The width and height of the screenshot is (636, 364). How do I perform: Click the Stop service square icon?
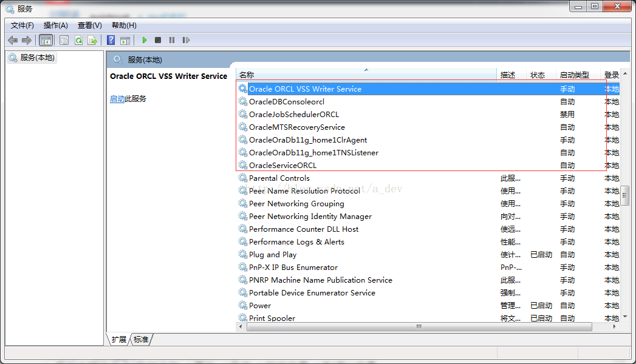(158, 40)
